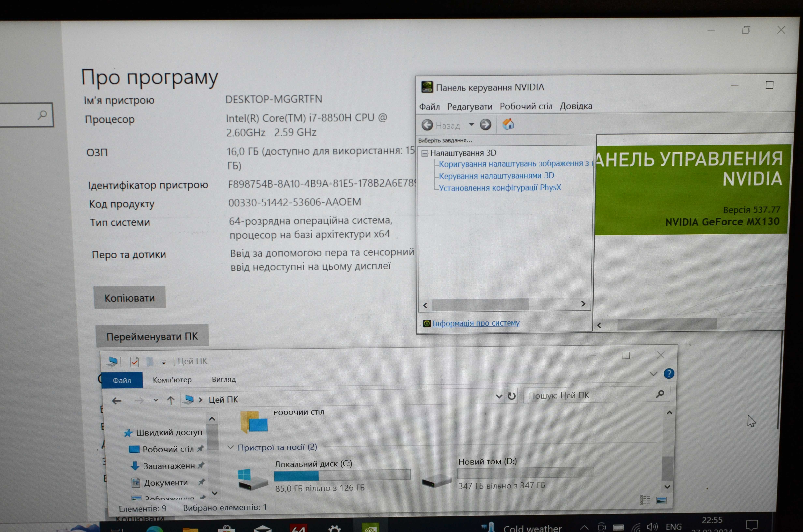
Task: Switch to the Вигляд ribbon tab
Action: click(224, 379)
